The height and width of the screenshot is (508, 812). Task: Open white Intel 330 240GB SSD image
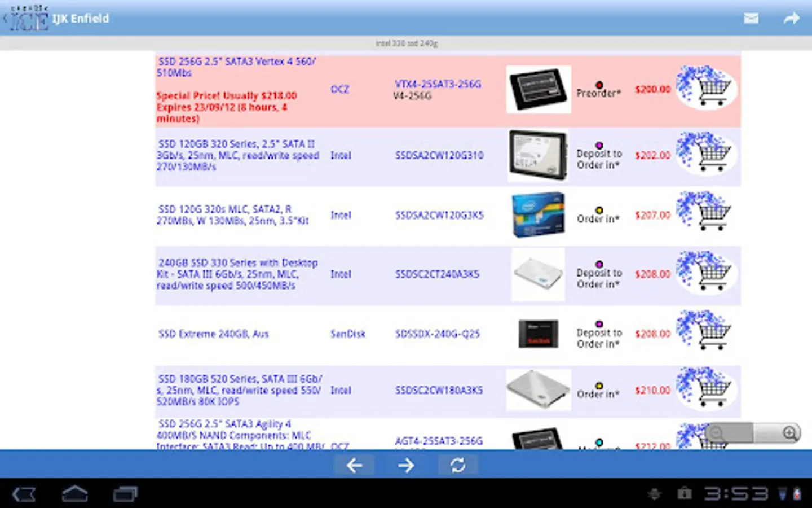tap(538, 274)
